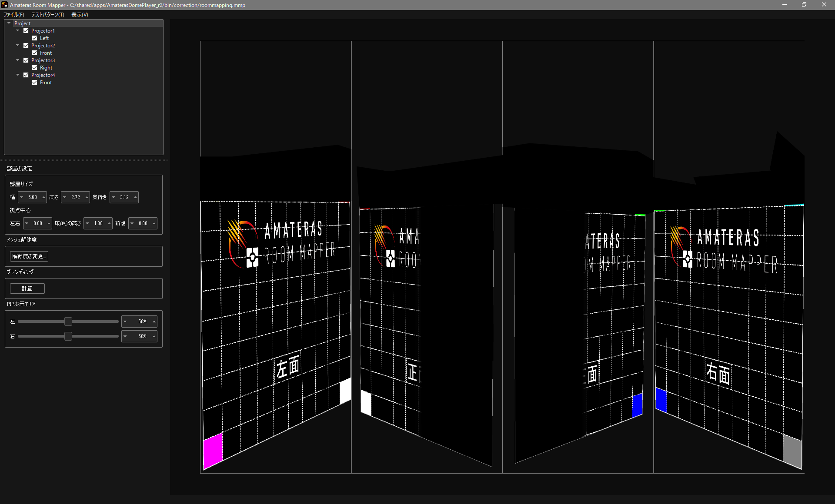Screen dimensions: 835x504
Task: Click decrement arrow for 床からの高さ value
Action: (x=87, y=223)
